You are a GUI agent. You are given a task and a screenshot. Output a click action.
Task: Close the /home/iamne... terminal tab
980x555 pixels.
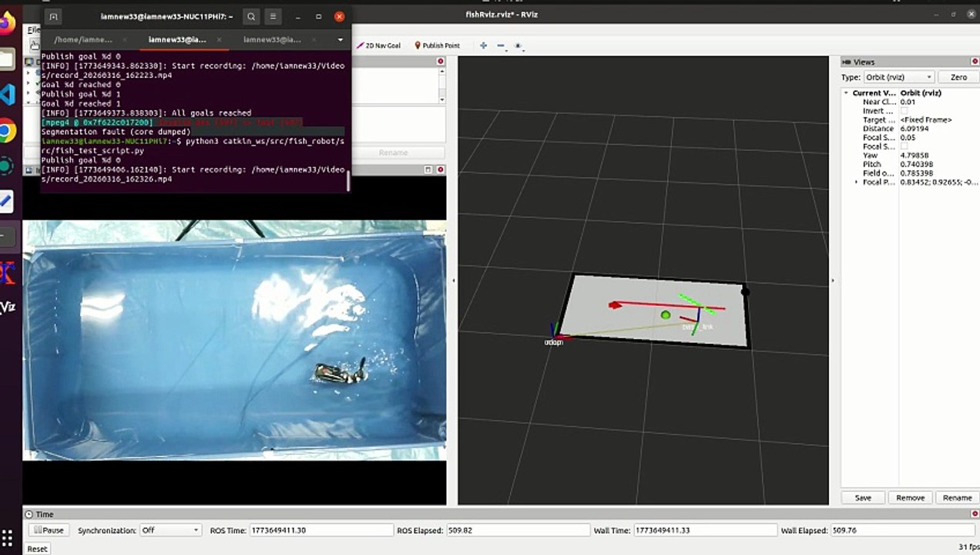(124, 39)
